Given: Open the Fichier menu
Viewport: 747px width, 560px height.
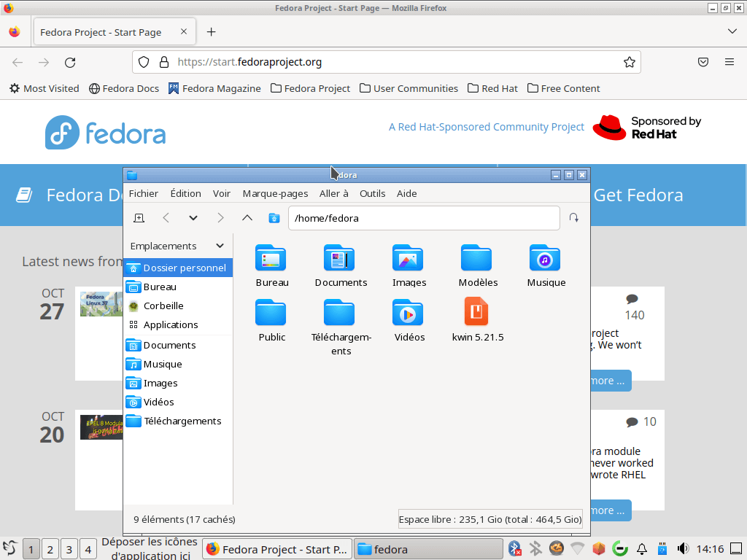Looking at the screenshot, I should [x=144, y=193].
